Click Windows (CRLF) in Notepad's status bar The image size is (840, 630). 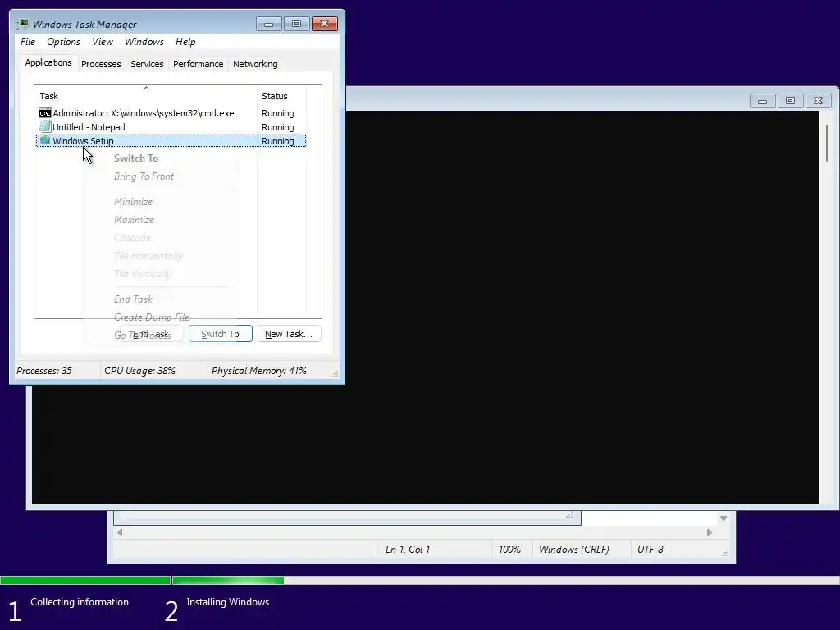[573, 550]
